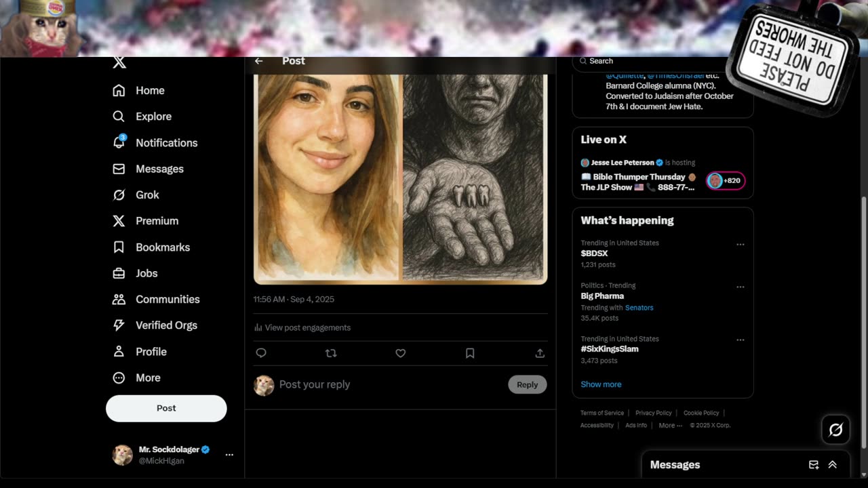Click the Jobs briefcase icon

[x=119, y=273]
